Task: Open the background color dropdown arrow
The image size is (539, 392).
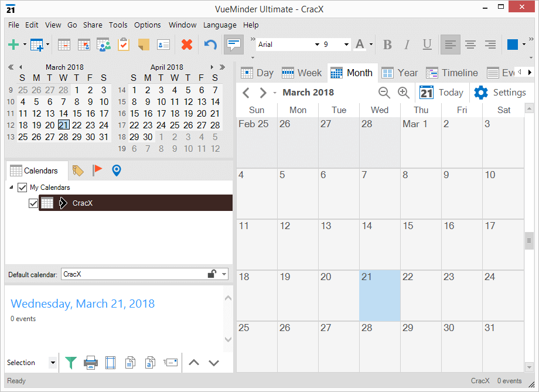Action: [x=524, y=45]
